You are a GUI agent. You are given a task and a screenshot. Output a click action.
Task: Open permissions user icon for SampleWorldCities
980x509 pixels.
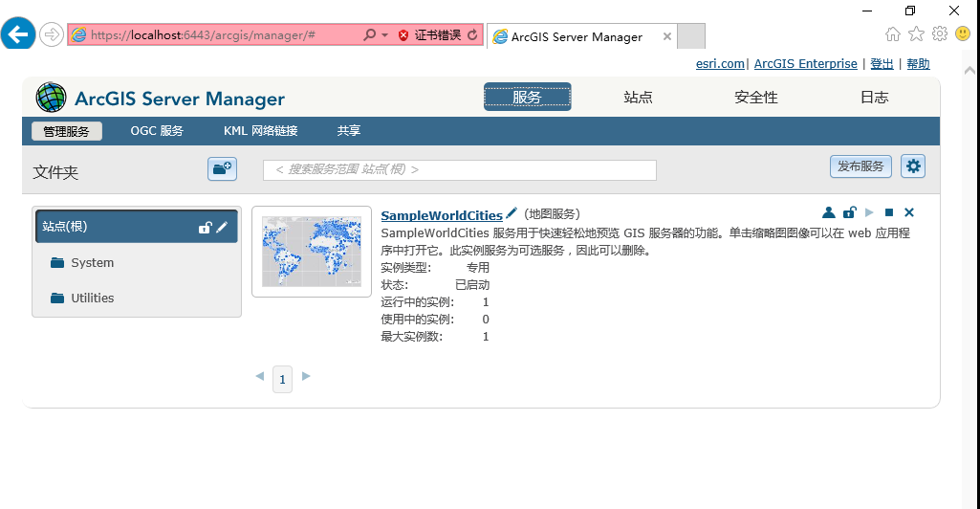click(x=829, y=212)
